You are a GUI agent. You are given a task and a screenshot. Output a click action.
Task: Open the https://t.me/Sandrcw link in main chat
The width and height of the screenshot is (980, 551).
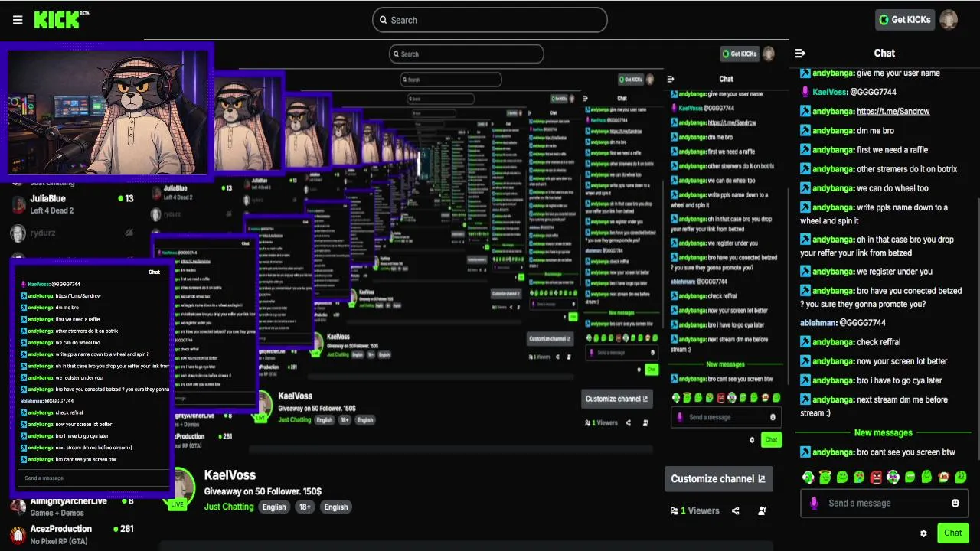pos(893,111)
